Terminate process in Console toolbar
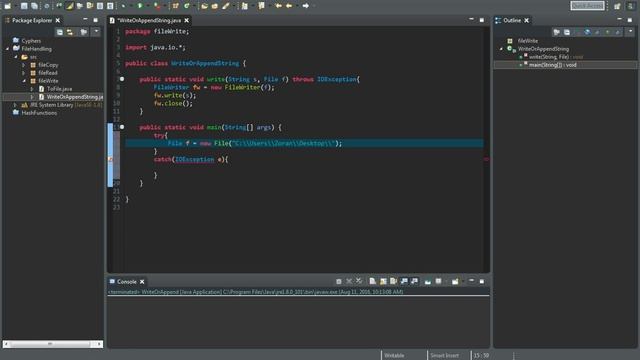 click(x=338, y=281)
